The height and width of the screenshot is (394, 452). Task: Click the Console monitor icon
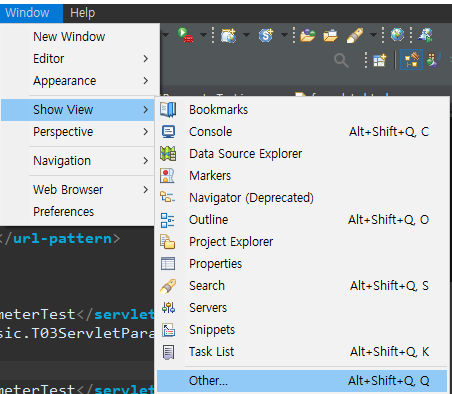(x=168, y=132)
